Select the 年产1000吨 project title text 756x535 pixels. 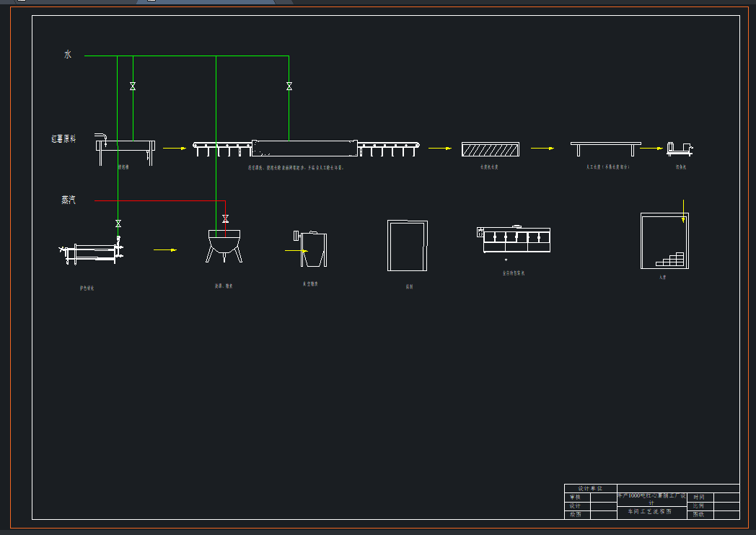tap(651, 499)
